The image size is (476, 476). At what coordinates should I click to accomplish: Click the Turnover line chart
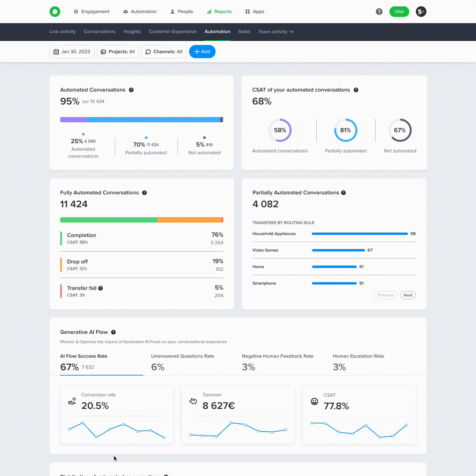click(238, 430)
